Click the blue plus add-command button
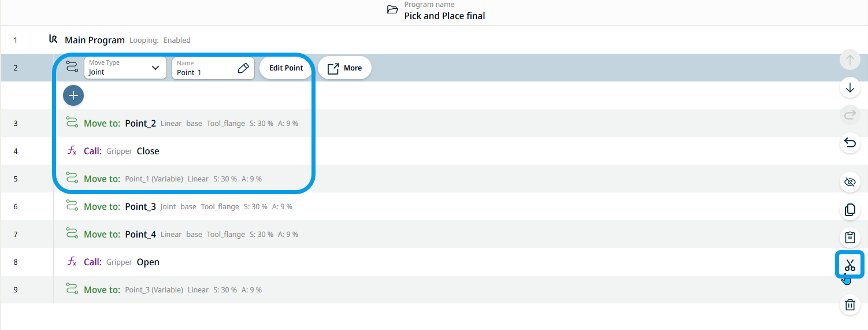The image size is (868, 330). [x=73, y=95]
